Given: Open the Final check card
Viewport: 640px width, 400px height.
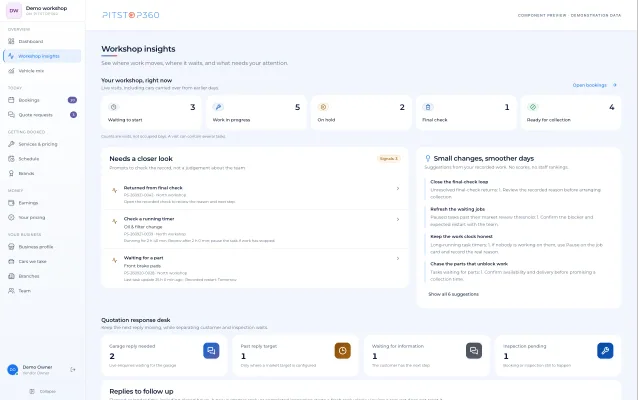Looking at the screenshot, I should tap(466, 113).
